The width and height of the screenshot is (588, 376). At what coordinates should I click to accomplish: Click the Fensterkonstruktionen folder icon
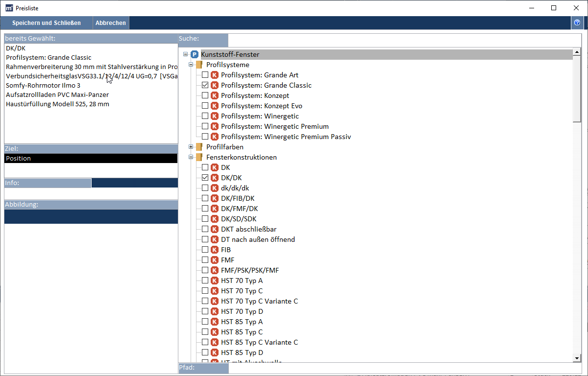tap(199, 158)
